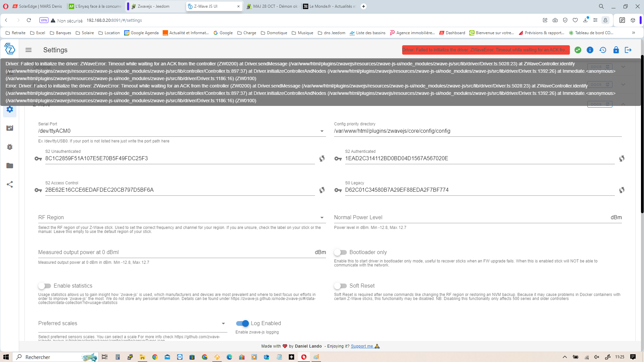Click the Normal Power Level field
The image size is (644, 362).
click(478, 218)
